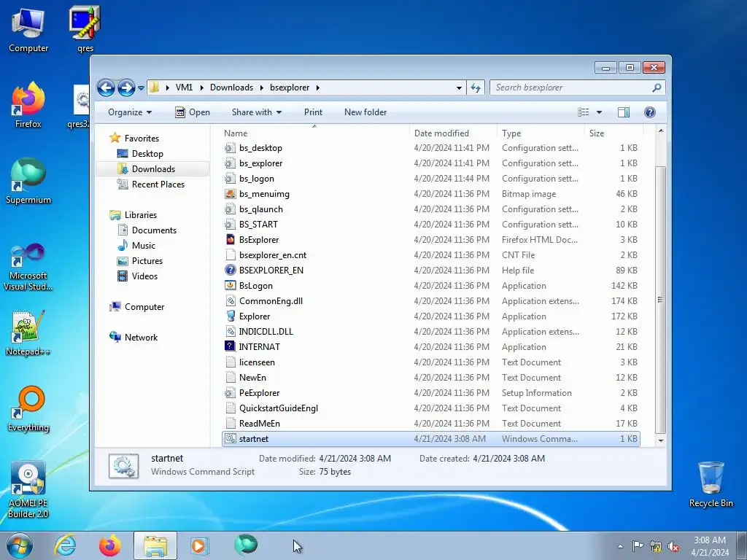
Task: Open the Microsoft Visual Studio desktop shortcut
Action: [x=28, y=267]
